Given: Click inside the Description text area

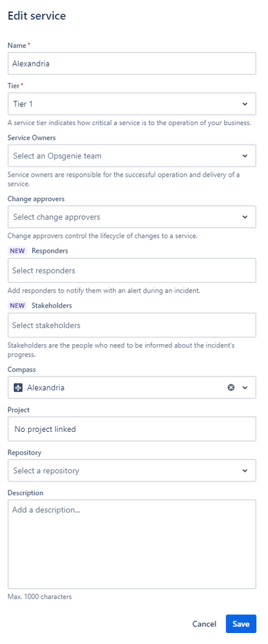Looking at the screenshot, I should (131, 544).
